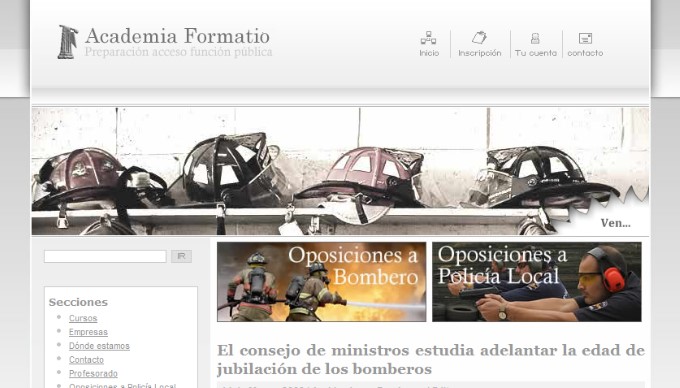The image size is (680, 388).
Task: Click the contacto envelope icon
Action: 585,39
